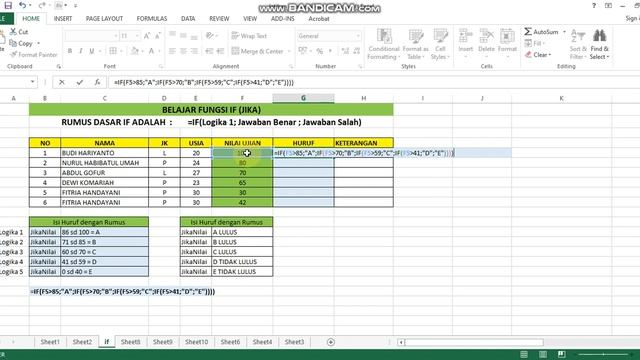Open the REVIEW ribbon tab

(219, 19)
